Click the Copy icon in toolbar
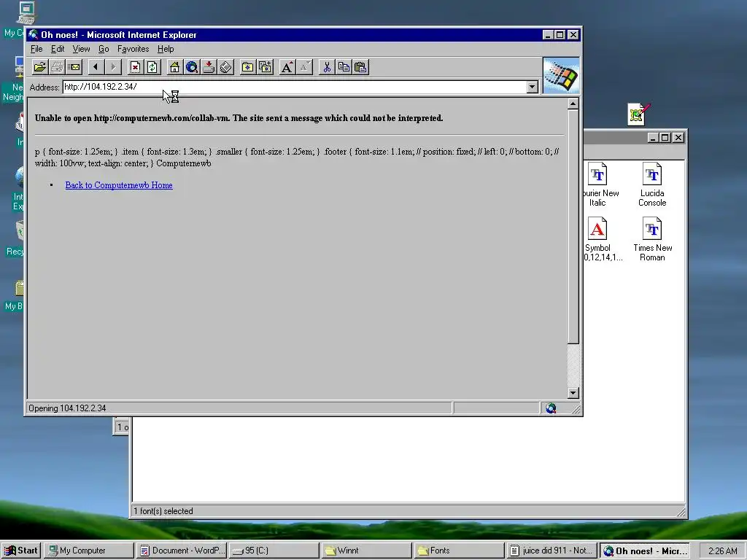 [x=344, y=67]
